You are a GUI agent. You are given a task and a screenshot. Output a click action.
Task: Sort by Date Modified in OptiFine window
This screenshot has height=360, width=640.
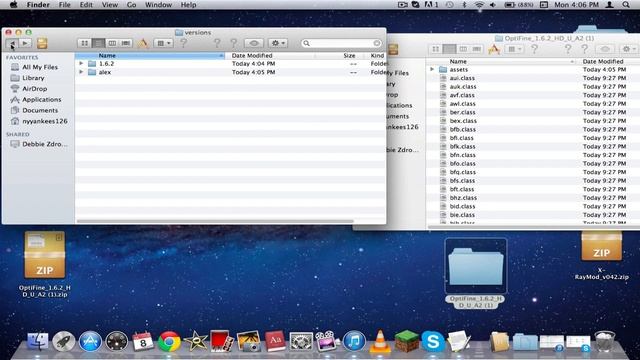coord(603,61)
